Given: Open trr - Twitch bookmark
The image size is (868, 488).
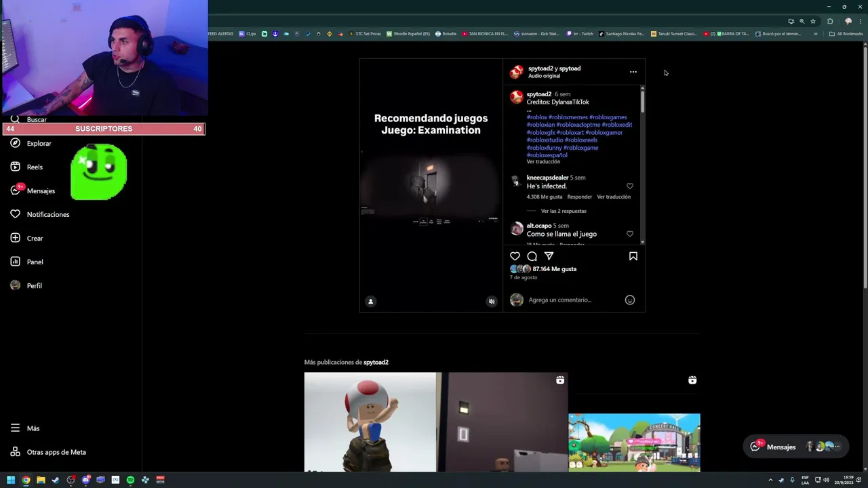Looking at the screenshot, I should pyautogui.click(x=580, y=33).
